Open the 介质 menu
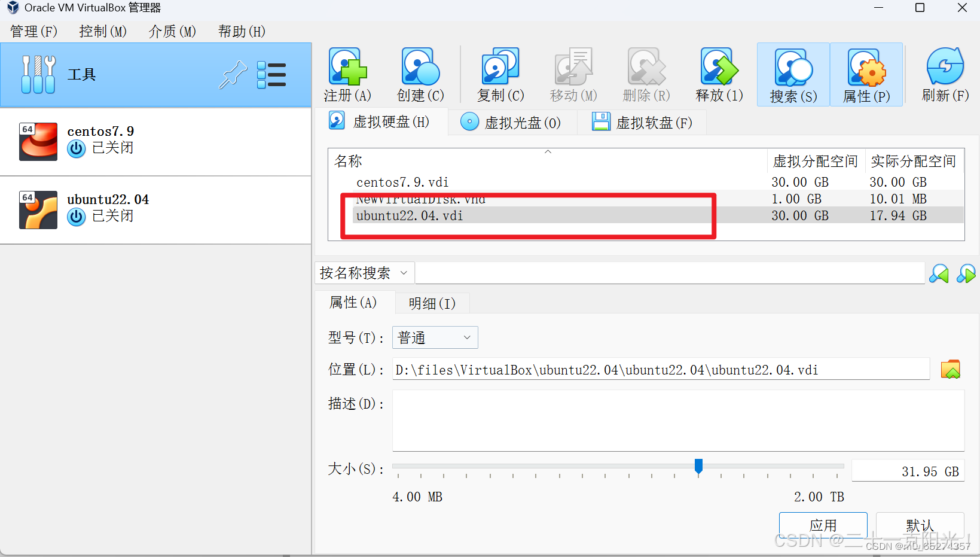980x557 pixels. point(172,31)
